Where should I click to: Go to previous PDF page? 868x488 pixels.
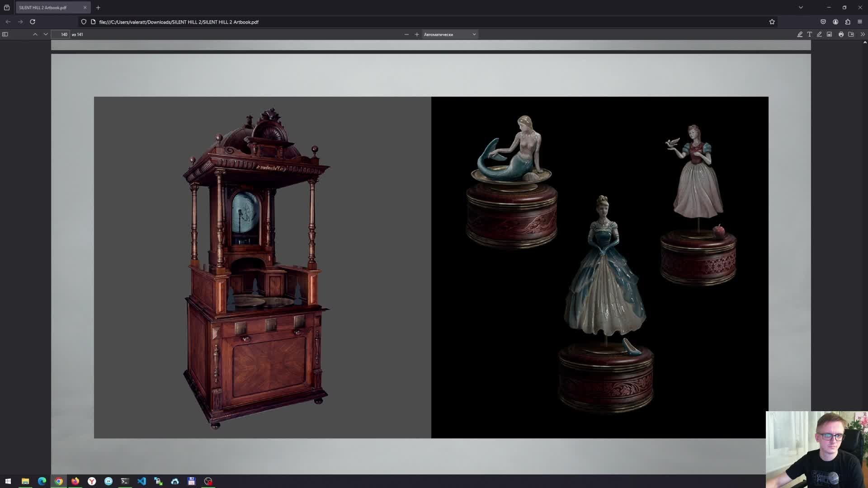point(35,34)
